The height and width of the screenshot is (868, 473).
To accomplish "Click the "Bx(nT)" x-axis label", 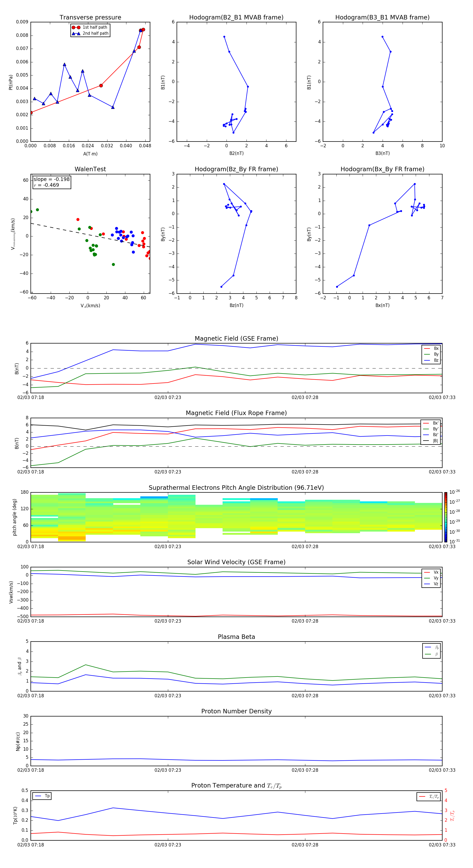I will [382, 306].
